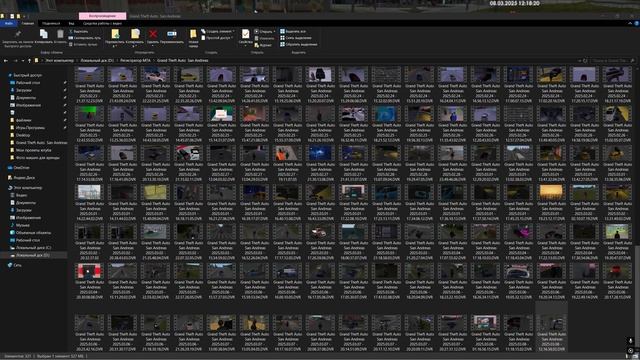Expand chevron after Регистратор МТА in breadcrumb
640x360 pixels.
(154, 60)
